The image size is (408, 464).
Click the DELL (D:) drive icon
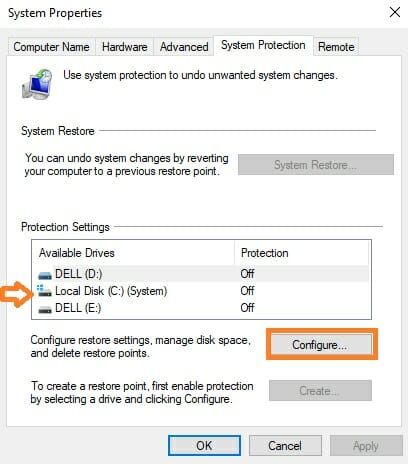(x=45, y=275)
